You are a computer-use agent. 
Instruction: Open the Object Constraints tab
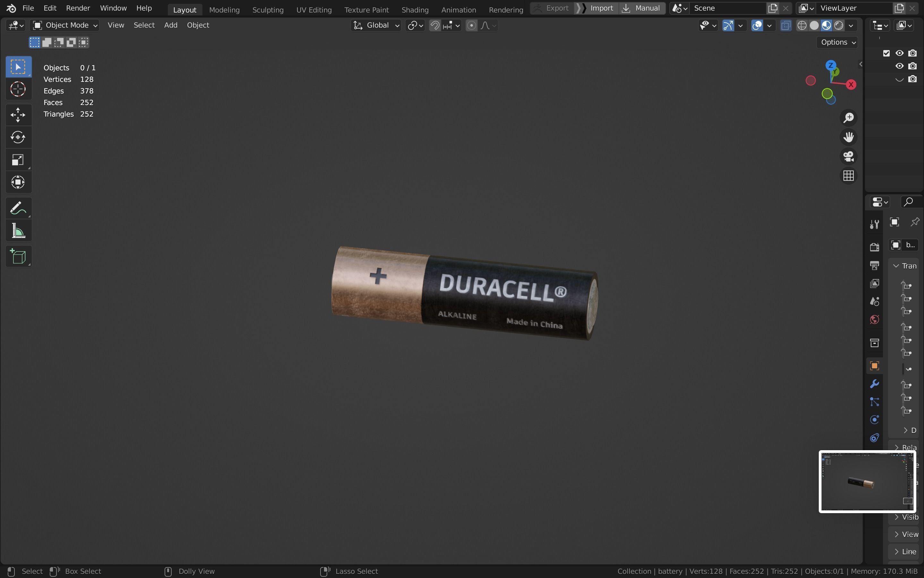coord(874,438)
